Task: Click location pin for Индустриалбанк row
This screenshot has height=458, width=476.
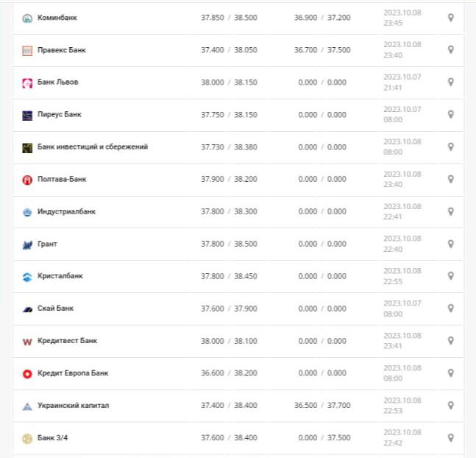Action: (451, 212)
